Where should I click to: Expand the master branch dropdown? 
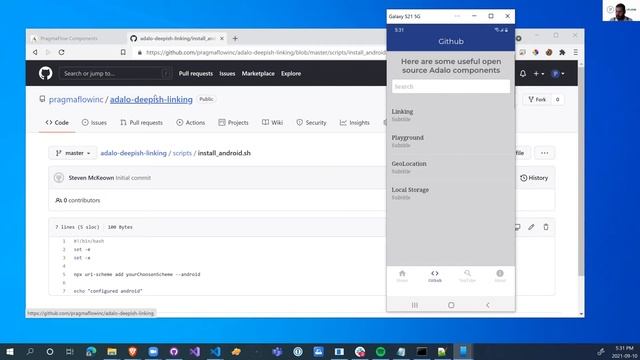73,153
